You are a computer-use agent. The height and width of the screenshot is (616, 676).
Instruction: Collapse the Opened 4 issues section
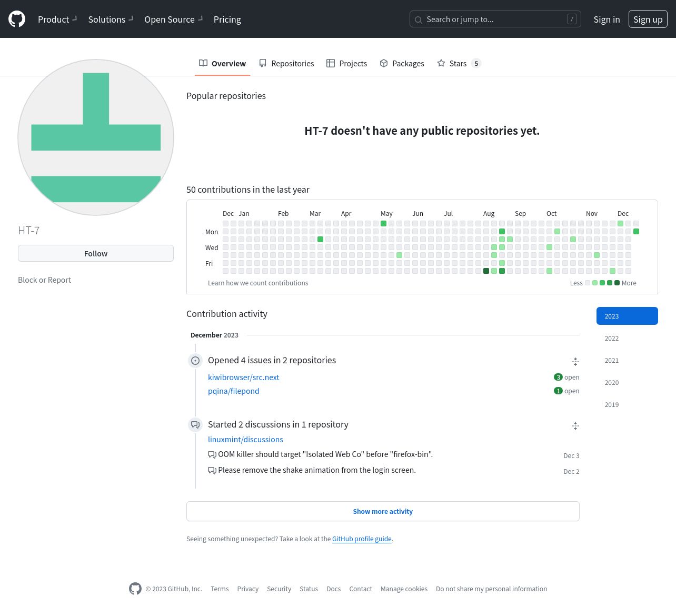[575, 361]
